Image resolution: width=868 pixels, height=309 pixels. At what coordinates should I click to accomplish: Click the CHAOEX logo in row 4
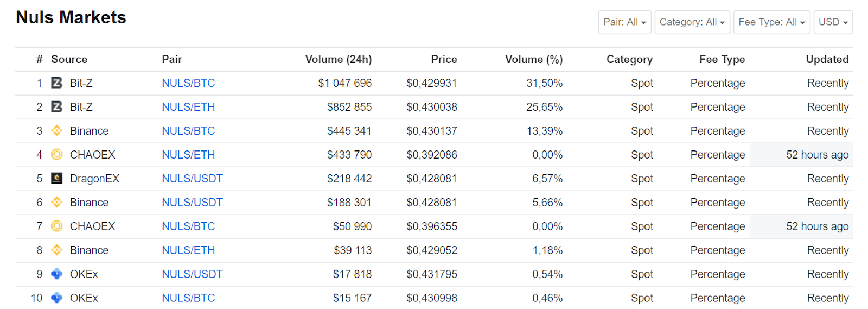[x=56, y=155]
